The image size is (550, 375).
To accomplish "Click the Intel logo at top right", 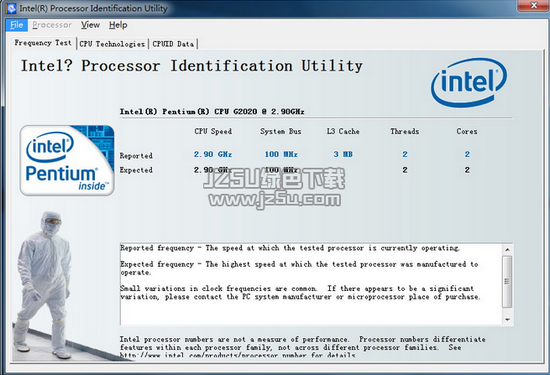I will coord(469,82).
